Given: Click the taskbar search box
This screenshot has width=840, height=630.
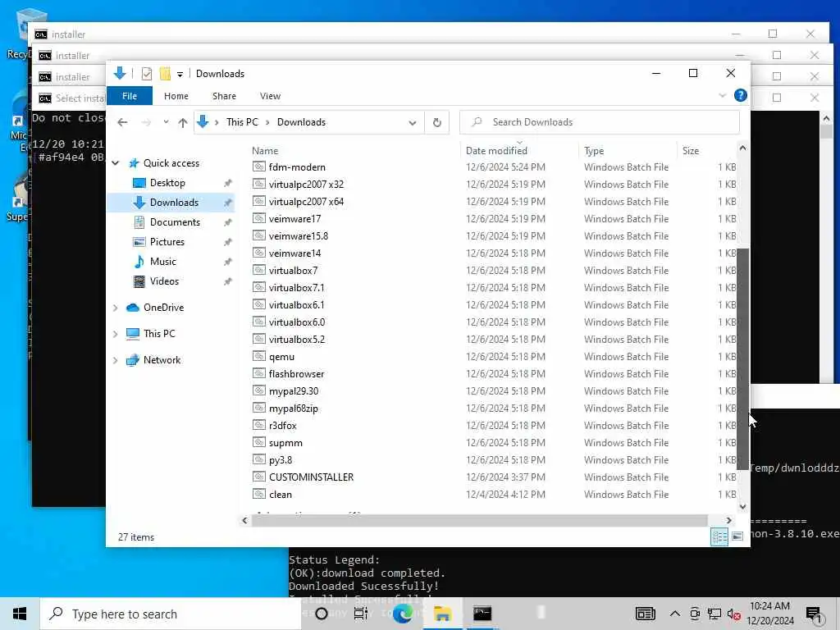Looking at the screenshot, I should 171,614.
